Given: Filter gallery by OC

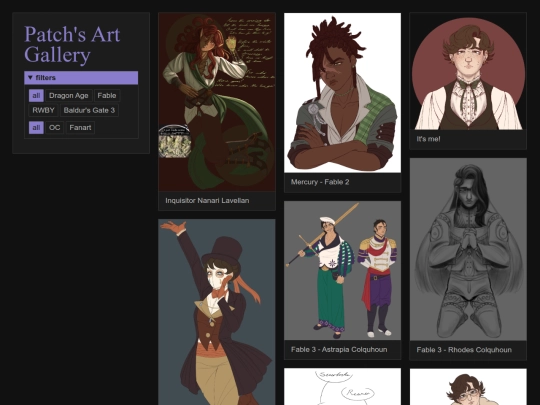Looking at the screenshot, I should 54,128.
